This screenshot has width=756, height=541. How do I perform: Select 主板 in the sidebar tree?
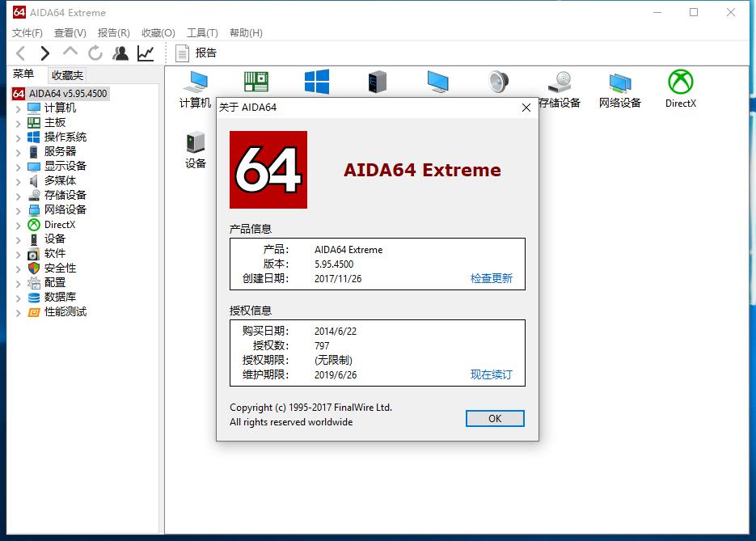click(x=54, y=122)
